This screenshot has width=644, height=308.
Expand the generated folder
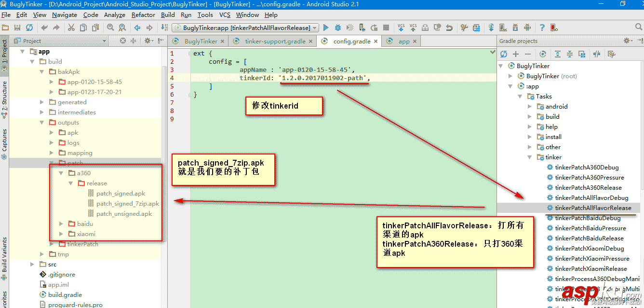pyautogui.click(x=42, y=102)
